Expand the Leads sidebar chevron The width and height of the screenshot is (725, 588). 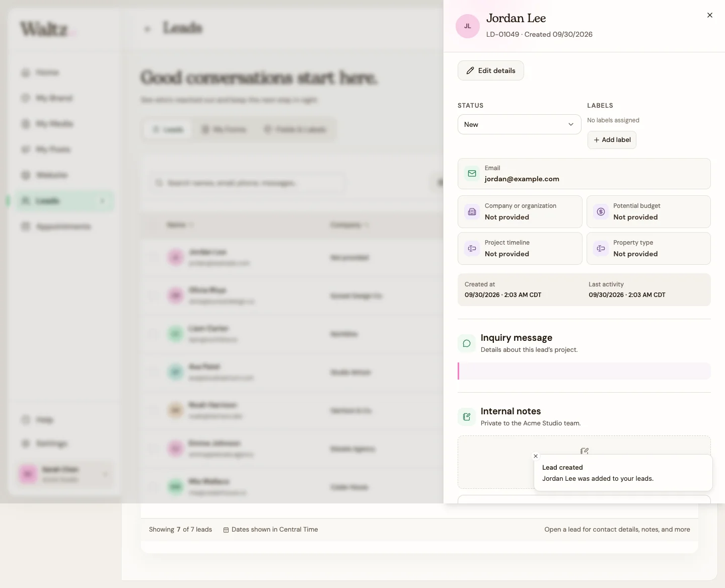click(102, 201)
